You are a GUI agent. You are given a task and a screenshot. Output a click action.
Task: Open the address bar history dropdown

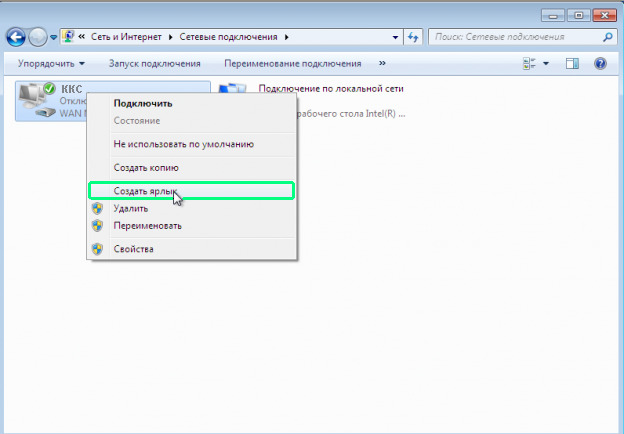tap(393, 37)
